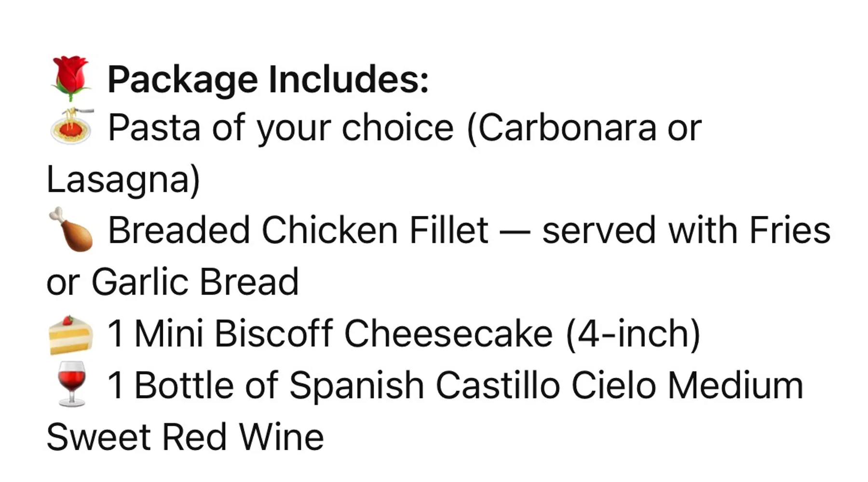Click the red rose emoji

tap(71, 78)
